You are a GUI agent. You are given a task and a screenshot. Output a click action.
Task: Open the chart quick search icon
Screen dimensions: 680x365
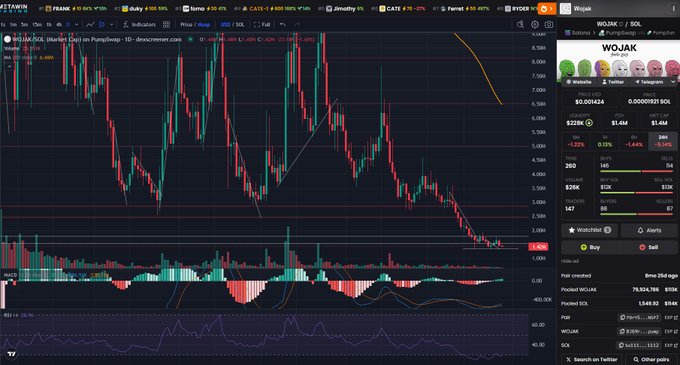(x=520, y=25)
